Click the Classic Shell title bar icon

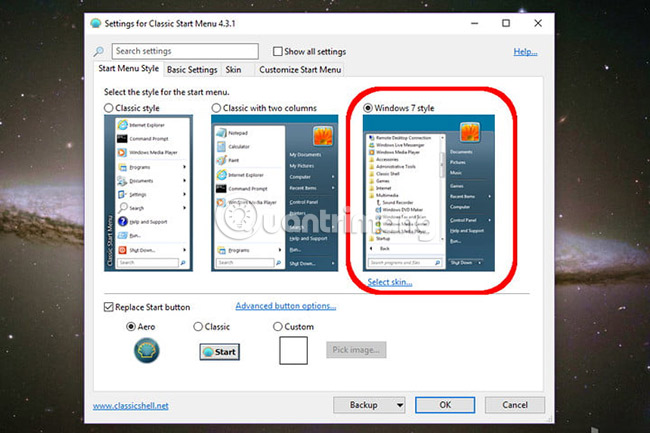(96, 23)
